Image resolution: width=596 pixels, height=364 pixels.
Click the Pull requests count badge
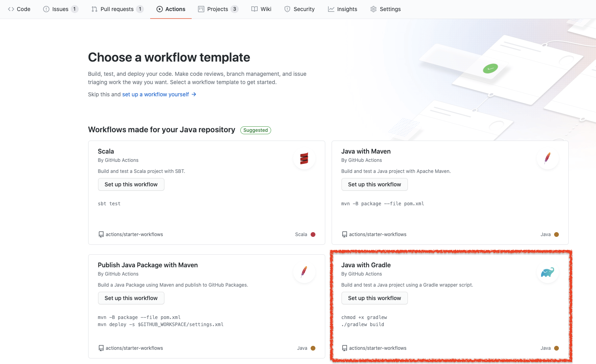pos(140,9)
